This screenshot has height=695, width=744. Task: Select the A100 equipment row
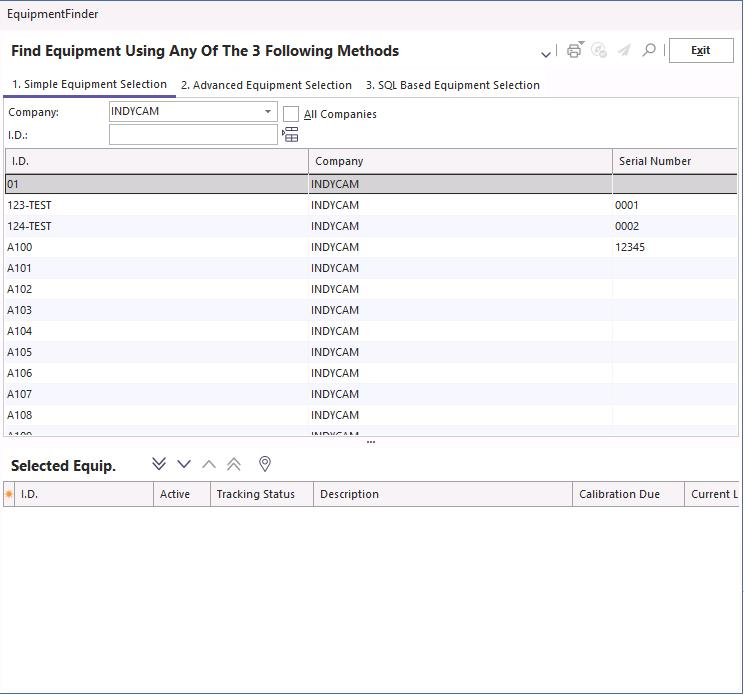tap(150, 247)
